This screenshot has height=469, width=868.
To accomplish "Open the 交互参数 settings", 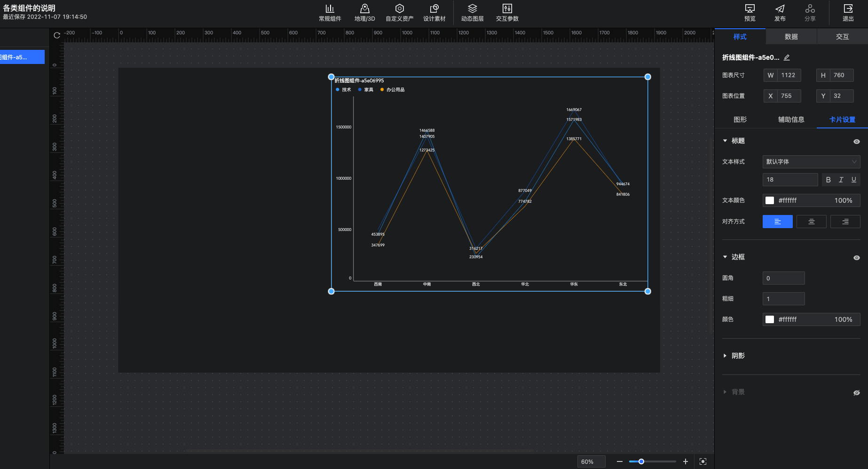I will coord(507,13).
